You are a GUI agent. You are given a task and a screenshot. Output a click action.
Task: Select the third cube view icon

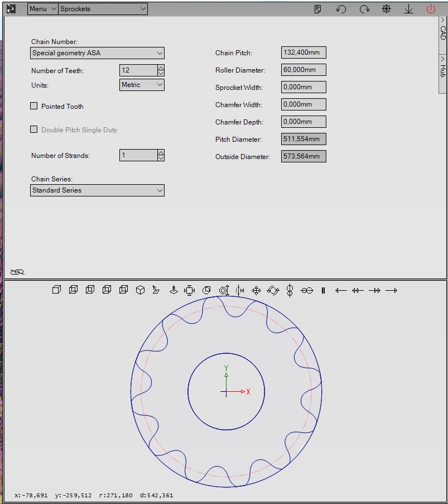point(90,290)
